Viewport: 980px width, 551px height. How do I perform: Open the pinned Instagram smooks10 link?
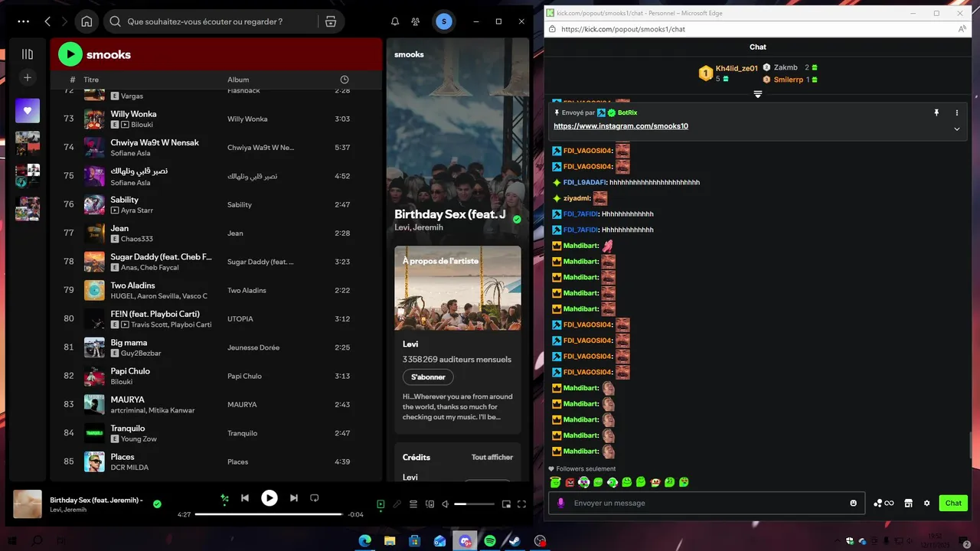pos(621,126)
